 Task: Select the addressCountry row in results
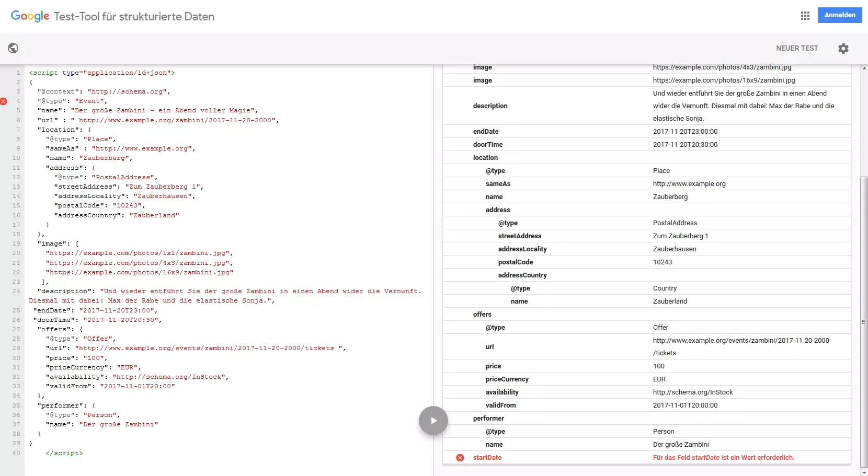(522, 275)
